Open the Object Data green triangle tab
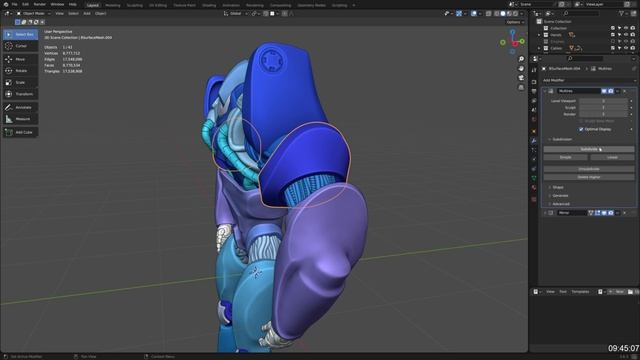The width and height of the screenshot is (640, 360). point(534,178)
